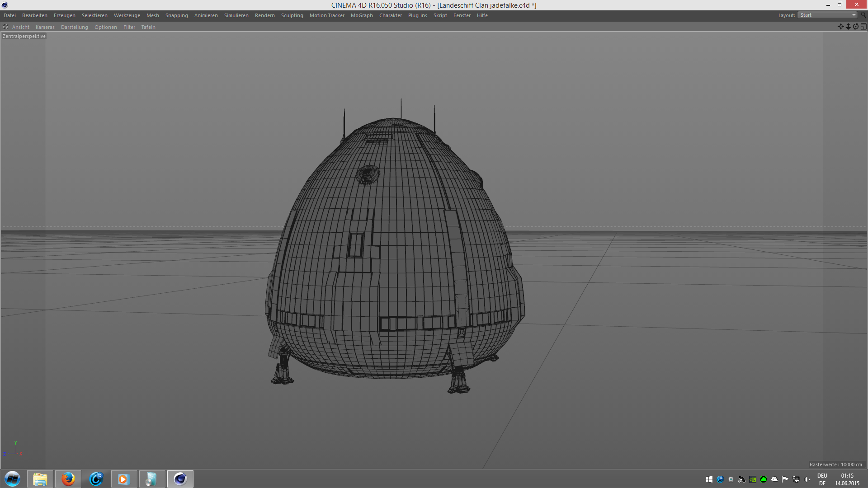Click the Cinema 4D taskbar button

[180, 479]
